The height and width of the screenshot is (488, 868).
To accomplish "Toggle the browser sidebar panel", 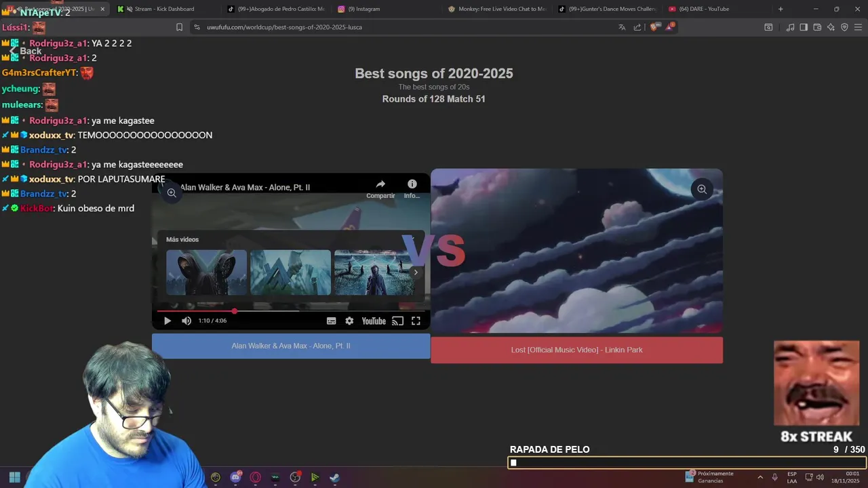I will [x=804, y=27].
